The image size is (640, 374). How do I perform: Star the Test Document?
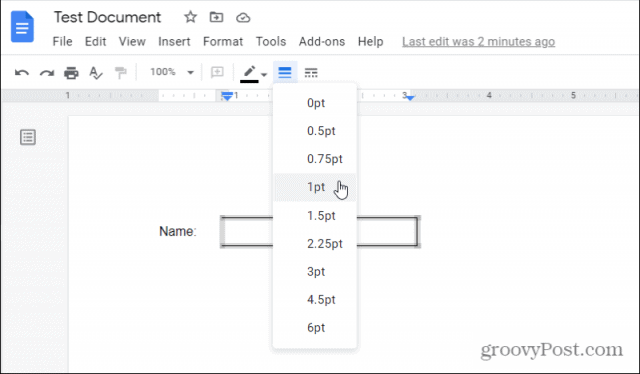pos(190,17)
